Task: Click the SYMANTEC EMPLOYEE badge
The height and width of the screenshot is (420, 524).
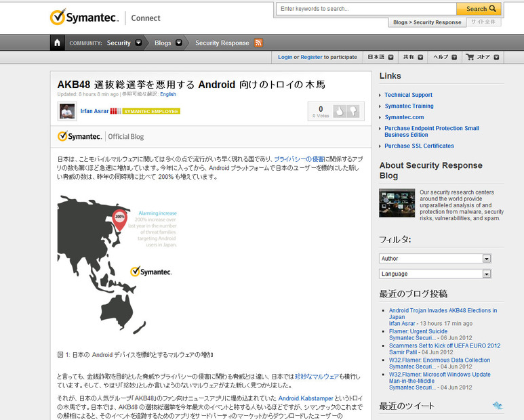Action: [151, 111]
